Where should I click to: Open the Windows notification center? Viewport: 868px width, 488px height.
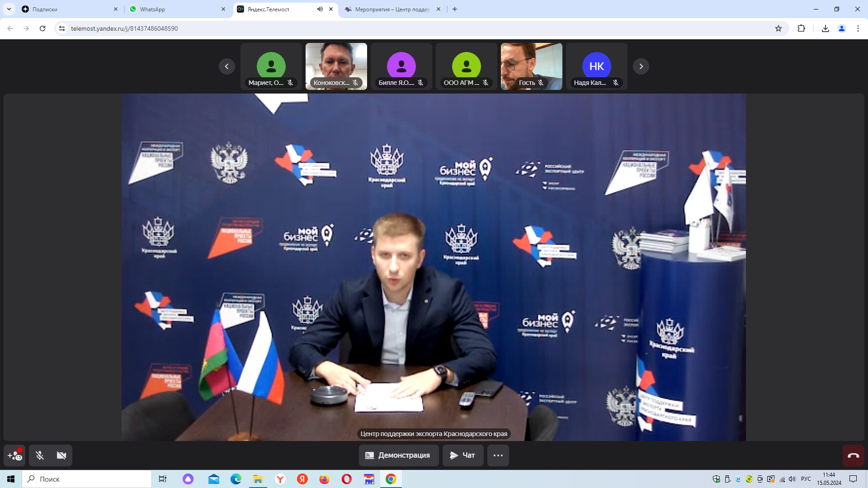coord(853,479)
